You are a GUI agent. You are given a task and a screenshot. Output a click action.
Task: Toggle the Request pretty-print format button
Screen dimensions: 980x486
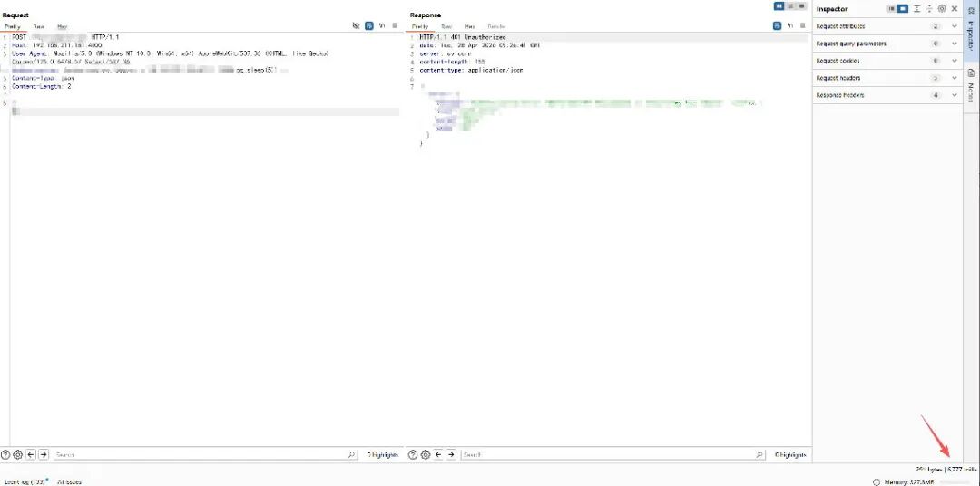[x=369, y=26]
